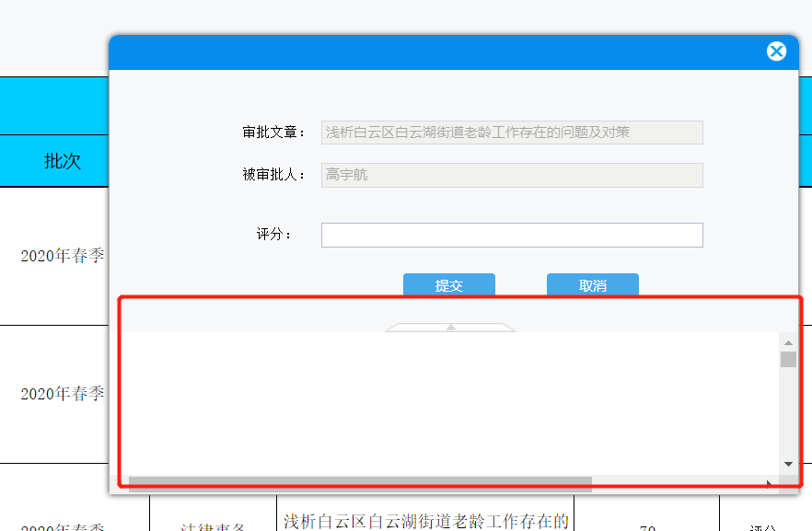Click the 批次 column header
Viewport: 812px width, 531px height.
pyautogui.click(x=63, y=161)
